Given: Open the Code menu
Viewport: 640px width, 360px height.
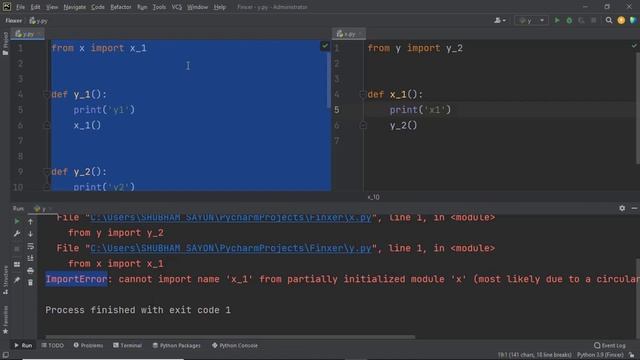Looking at the screenshot, I should tap(98, 7).
